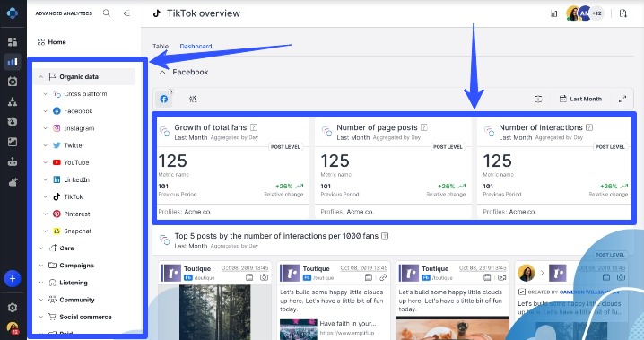Collapse the Facebook section chevron
644x340 pixels.
(162, 72)
